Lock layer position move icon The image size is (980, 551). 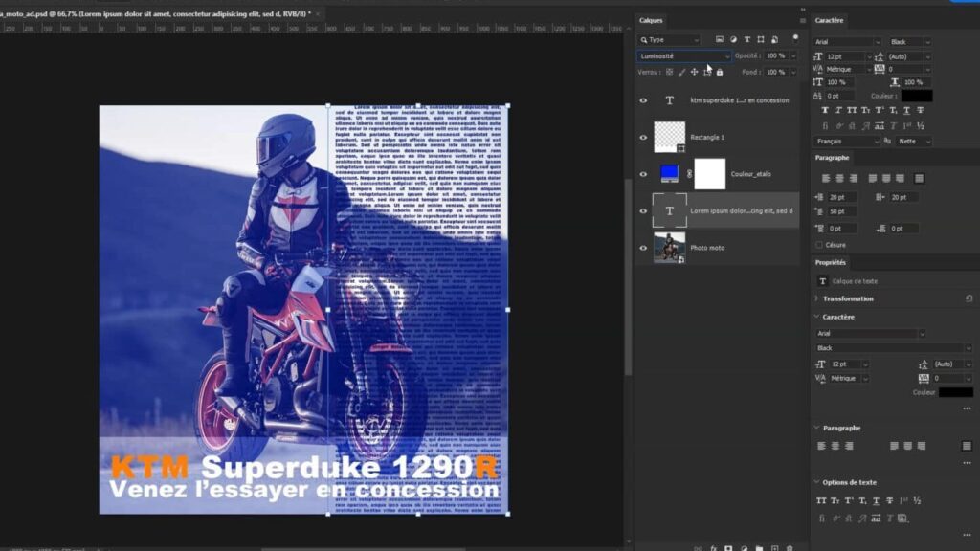point(695,72)
